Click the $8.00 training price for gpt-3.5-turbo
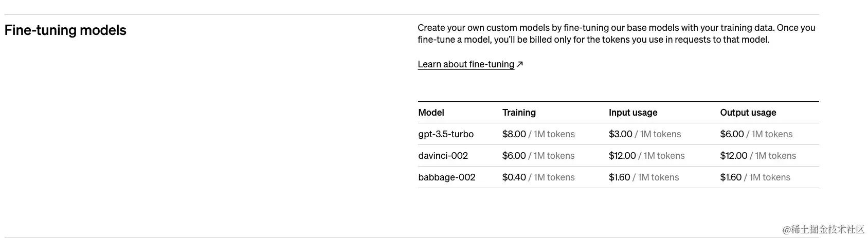The height and width of the screenshot is (238, 868). click(514, 134)
